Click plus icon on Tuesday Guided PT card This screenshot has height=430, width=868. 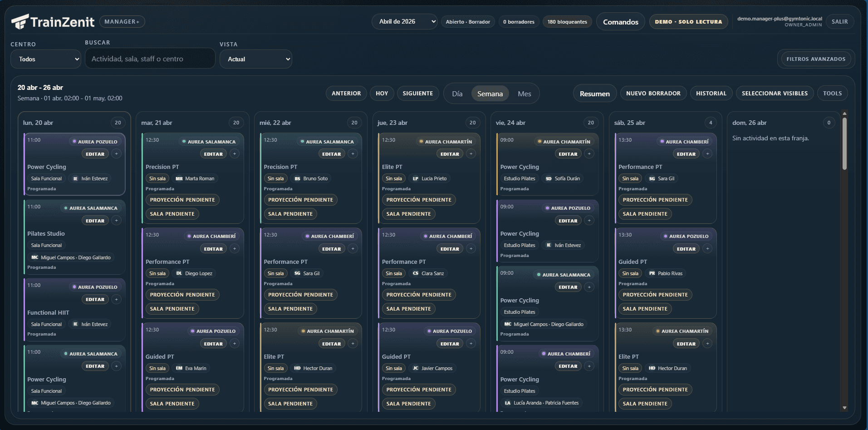pos(235,344)
